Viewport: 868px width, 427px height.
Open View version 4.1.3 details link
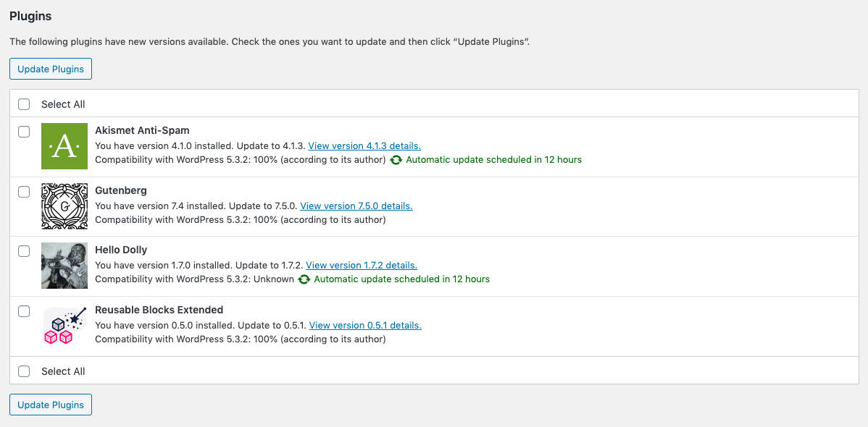pos(364,146)
